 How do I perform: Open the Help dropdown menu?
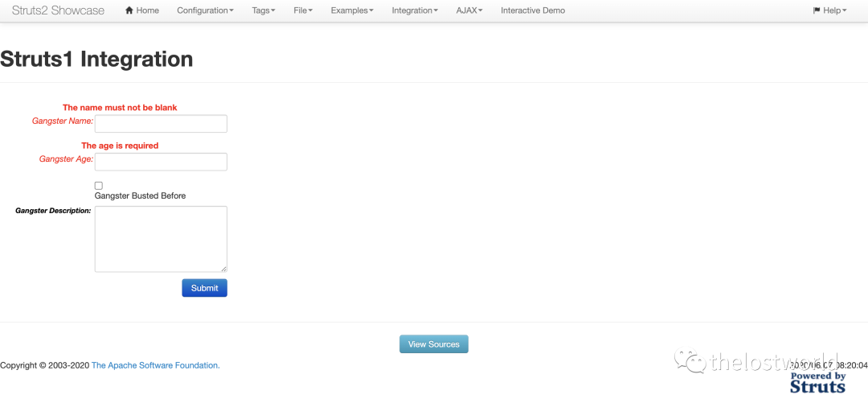(x=829, y=10)
